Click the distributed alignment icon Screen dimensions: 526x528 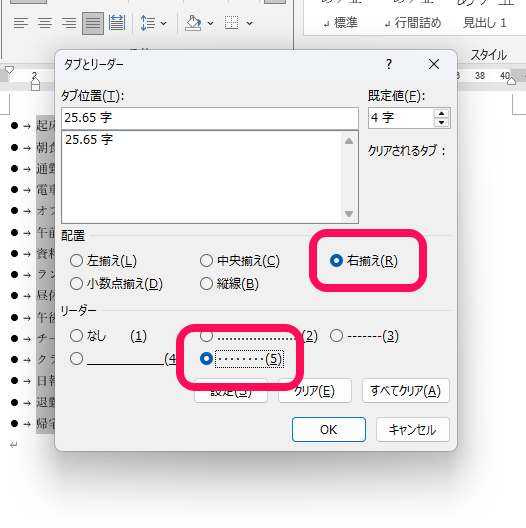117,23
